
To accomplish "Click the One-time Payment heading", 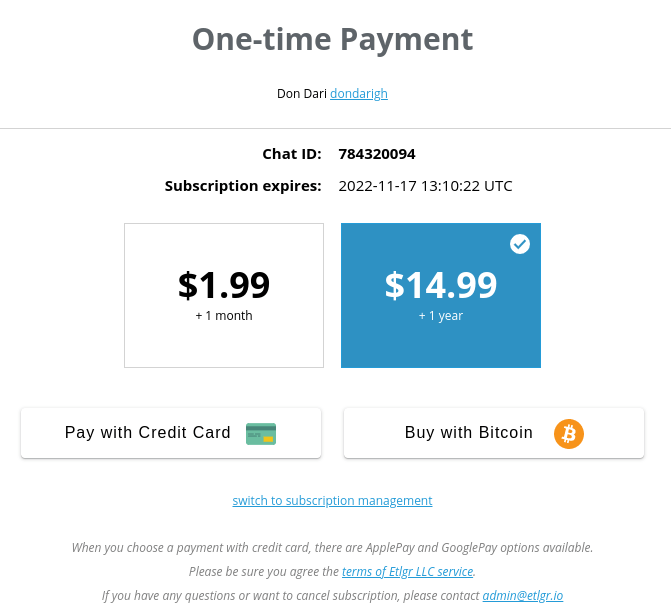I will point(333,39).
